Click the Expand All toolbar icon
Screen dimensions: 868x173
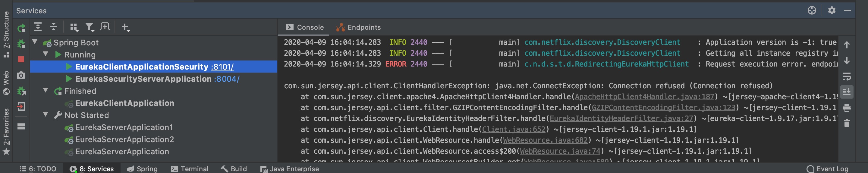(38, 27)
